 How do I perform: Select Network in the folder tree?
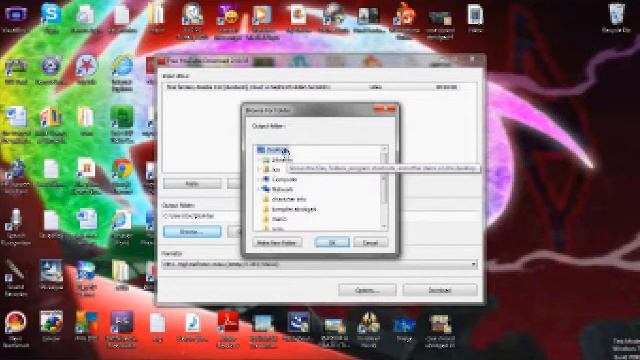(x=278, y=189)
